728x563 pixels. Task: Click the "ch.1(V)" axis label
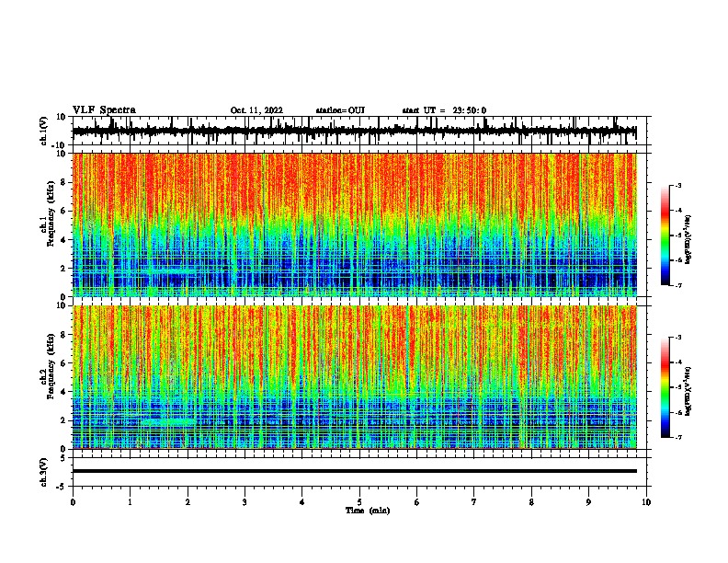pos(44,131)
